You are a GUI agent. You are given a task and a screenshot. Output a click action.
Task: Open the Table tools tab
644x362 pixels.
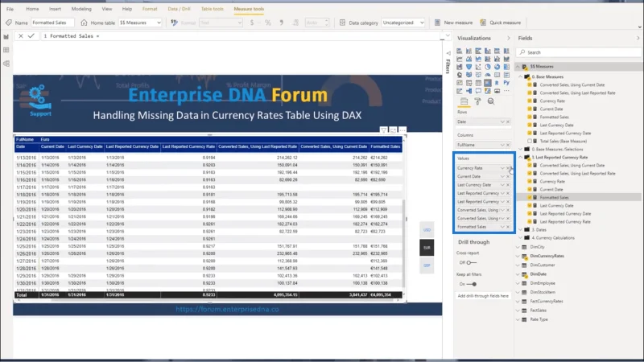point(213,9)
